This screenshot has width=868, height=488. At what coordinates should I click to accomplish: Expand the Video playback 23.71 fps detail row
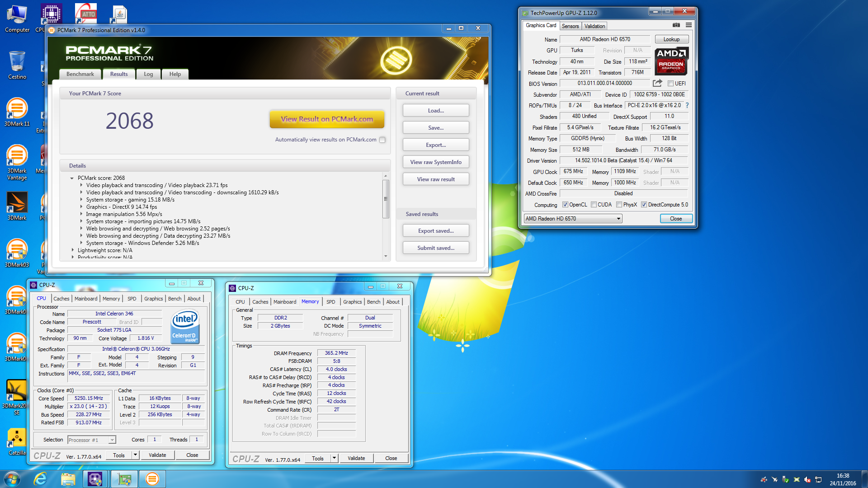(x=81, y=185)
